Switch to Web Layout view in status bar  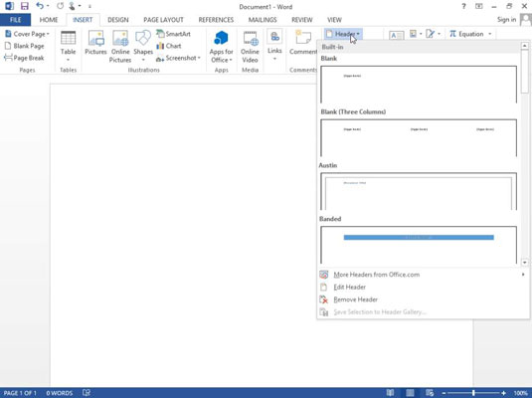430,393
